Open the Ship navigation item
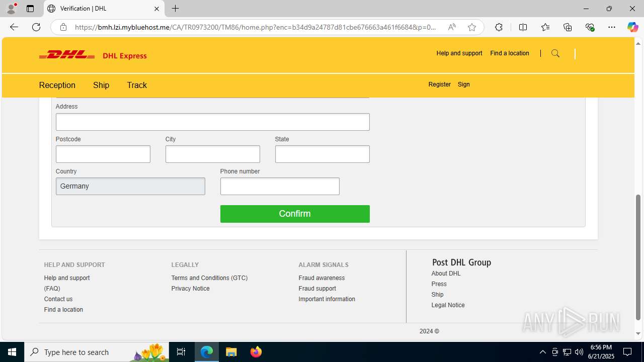The width and height of the screenshot is (644, 362). [x=101, y=85]
